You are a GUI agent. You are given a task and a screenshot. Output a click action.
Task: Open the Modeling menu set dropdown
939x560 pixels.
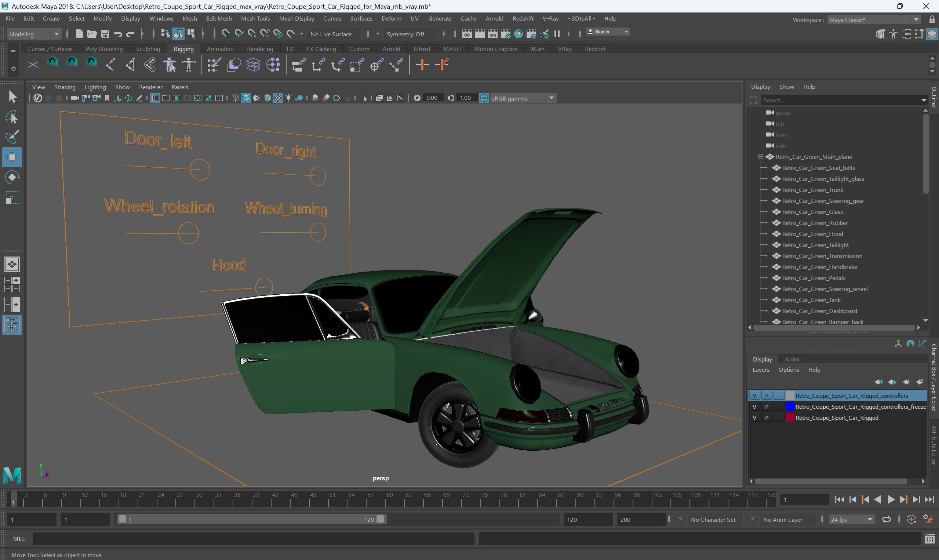34,34
